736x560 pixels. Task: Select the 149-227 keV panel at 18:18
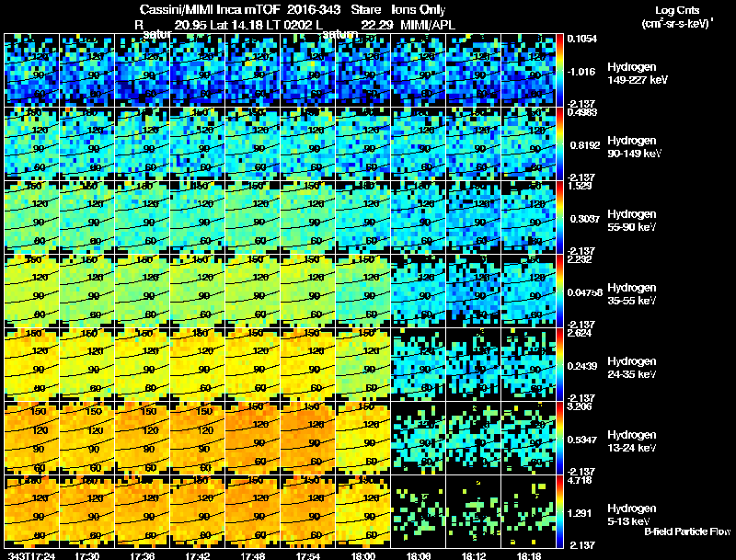[x=528, y=70]
